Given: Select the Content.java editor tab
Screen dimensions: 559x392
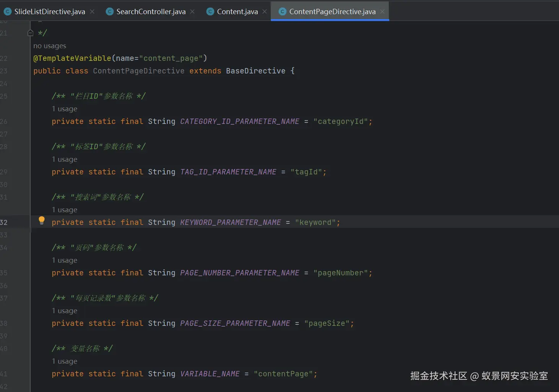Looking at the screenshot, I should (x=237, y=11).
